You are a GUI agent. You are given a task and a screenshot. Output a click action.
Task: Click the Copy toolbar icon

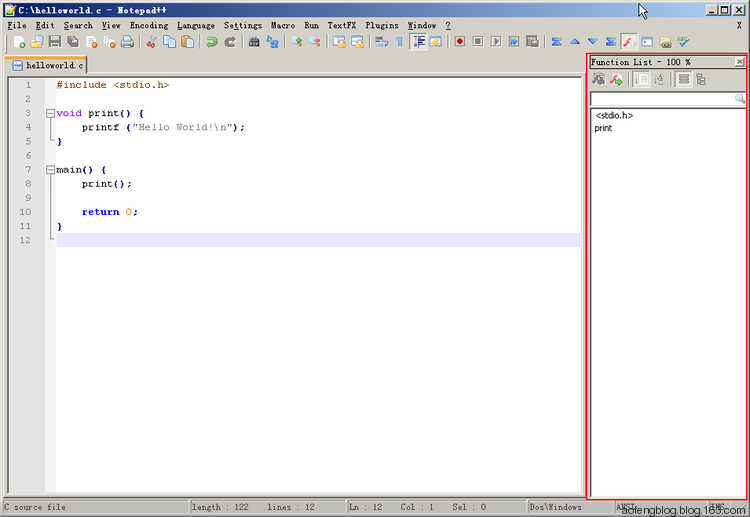[x=169, y=42]
